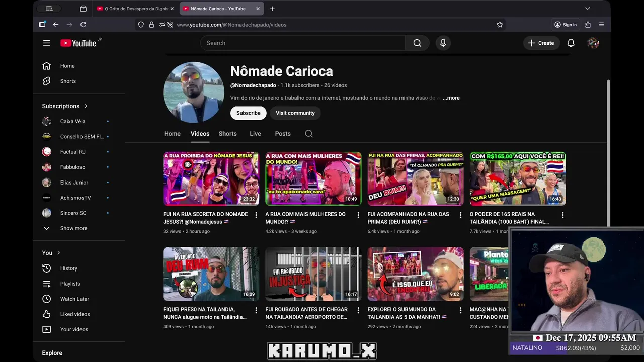The height and width of the screenshot is (362, 644).
Task: Open options for FIQUEI PRESO video
Action: tap(256, 310)
